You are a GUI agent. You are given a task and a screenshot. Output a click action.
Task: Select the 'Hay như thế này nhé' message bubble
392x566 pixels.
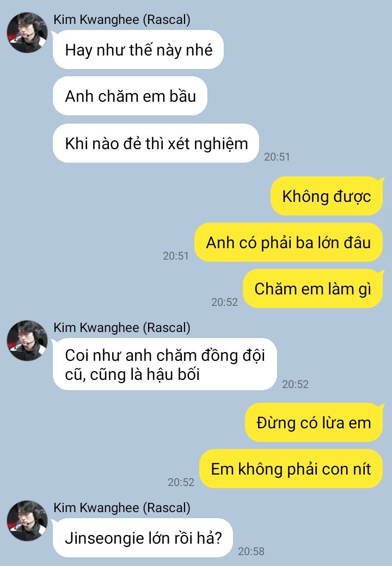tap(138, 50)
